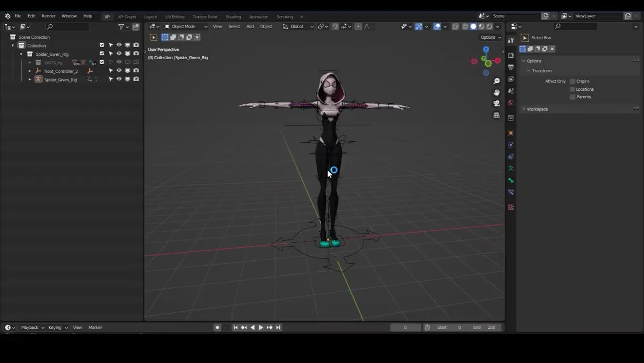Open the Object menu in viewport header
The image size is (644, 363).
coord(266,27)
